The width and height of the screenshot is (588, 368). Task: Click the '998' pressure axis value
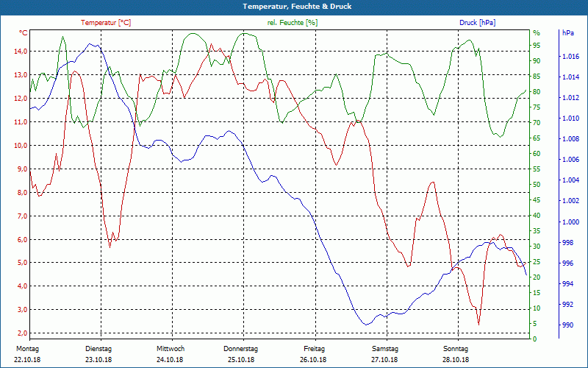tap(567, 243)
